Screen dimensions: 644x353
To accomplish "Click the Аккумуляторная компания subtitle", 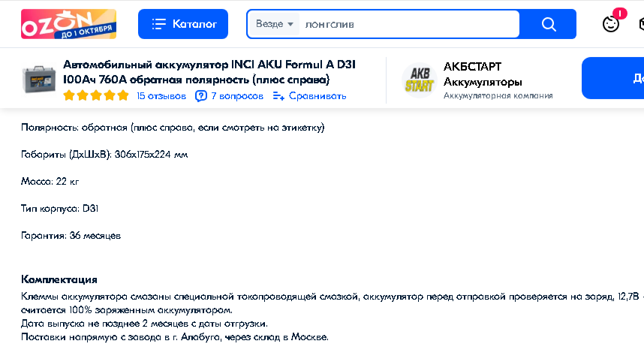I will (x=498, y=95).
